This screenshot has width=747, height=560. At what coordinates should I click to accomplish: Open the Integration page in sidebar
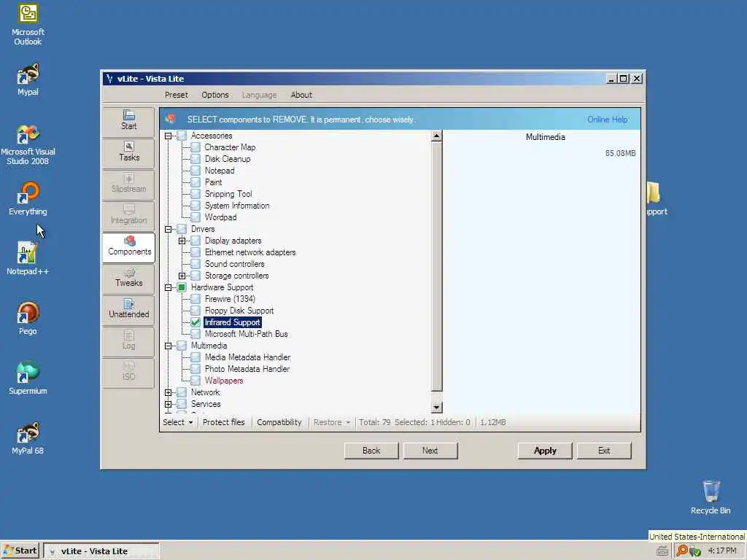click(128, 215)
